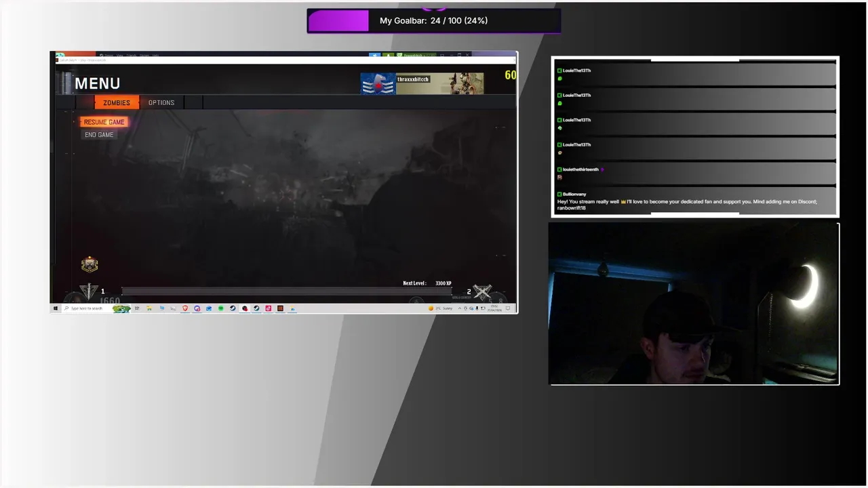This screenshot has height=488, width=868.
Task: Open the weather widget showing Sunny
Action: [x=440, y=308]
